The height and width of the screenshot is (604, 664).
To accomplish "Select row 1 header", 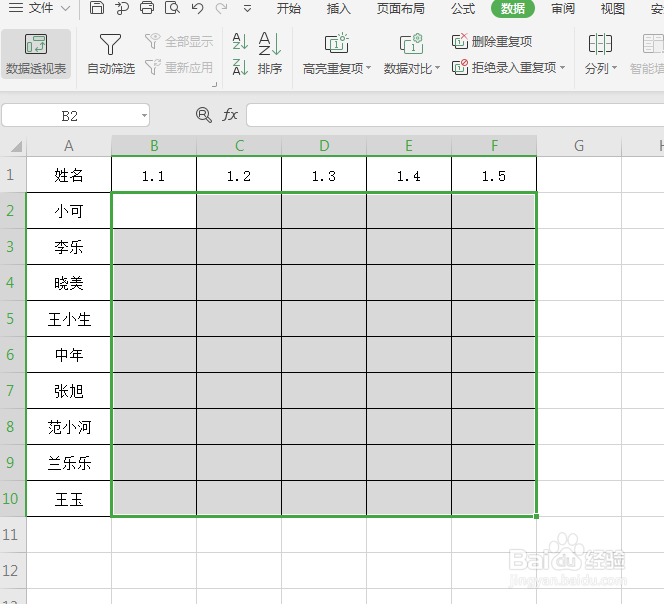I will [13, 175].
